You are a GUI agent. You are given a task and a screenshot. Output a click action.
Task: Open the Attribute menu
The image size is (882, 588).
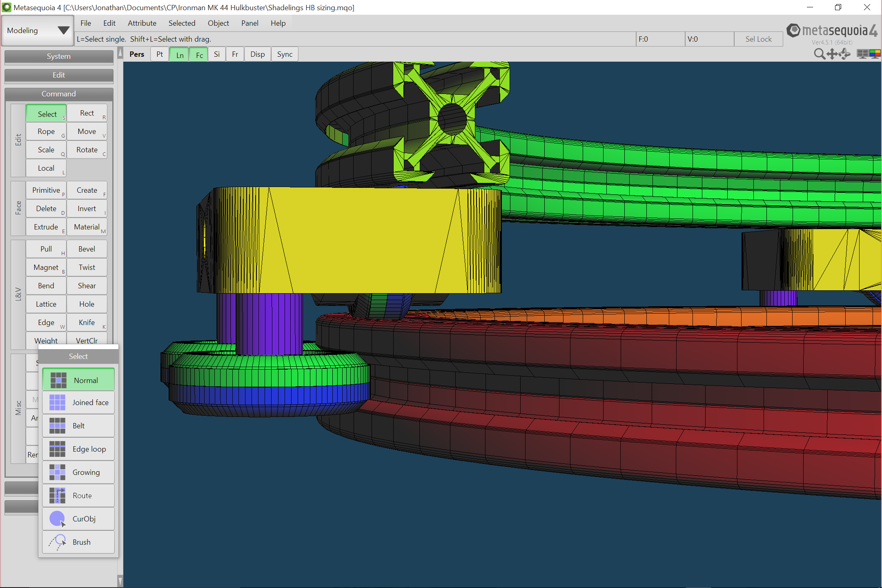(142, 23)
